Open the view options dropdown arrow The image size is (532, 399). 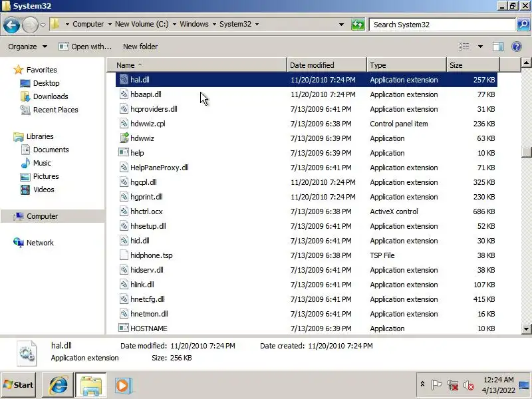(x=480, y=47)
